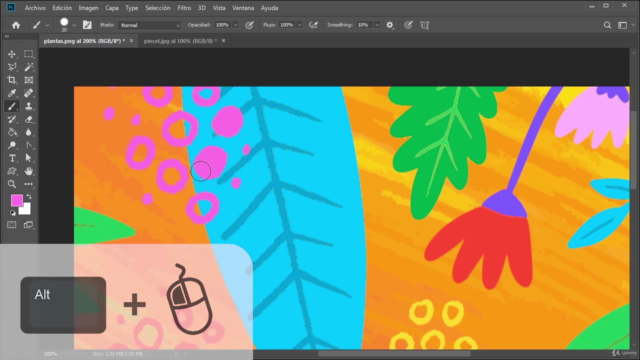Screen dimensions: 640x360
Task: Open the Selección menu
Action: point(158,8)
